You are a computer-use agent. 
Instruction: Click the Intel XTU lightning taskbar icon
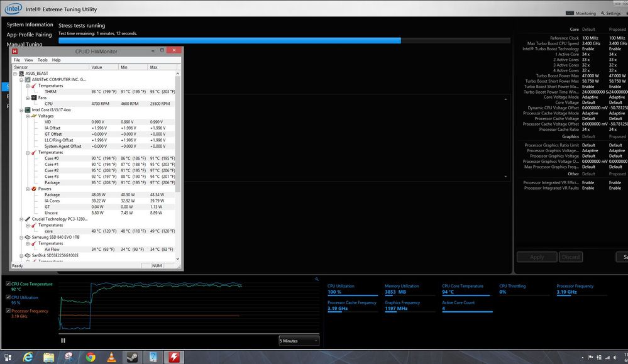174,357
